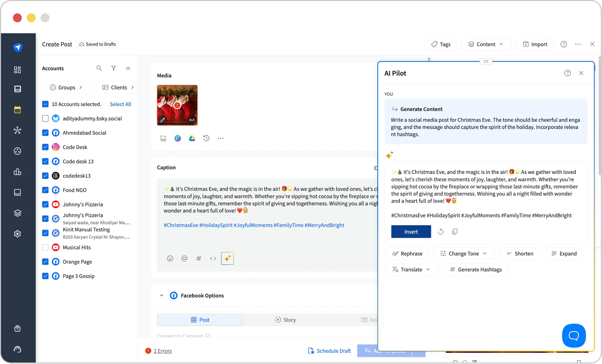Screen dimensions: 602x364
Task: Add a mention using the @ icon
Action: point(185,258)
